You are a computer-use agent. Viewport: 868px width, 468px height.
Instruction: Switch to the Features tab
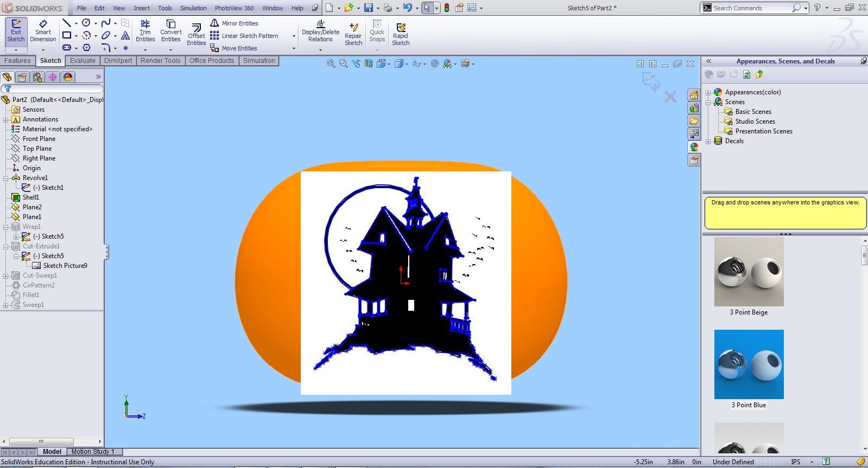[x=18, y=61]
